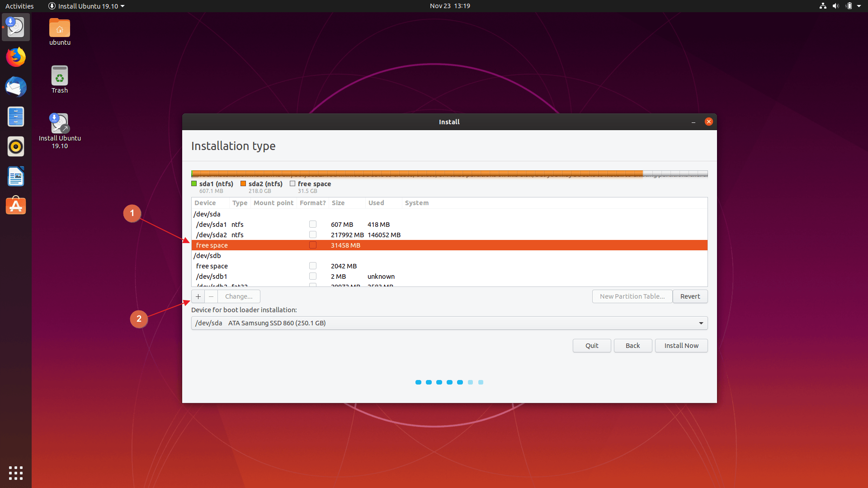This screenshot has width=868, height=488.
Task: Open the clock and calendar menu
Action: (x=450, y=6)
